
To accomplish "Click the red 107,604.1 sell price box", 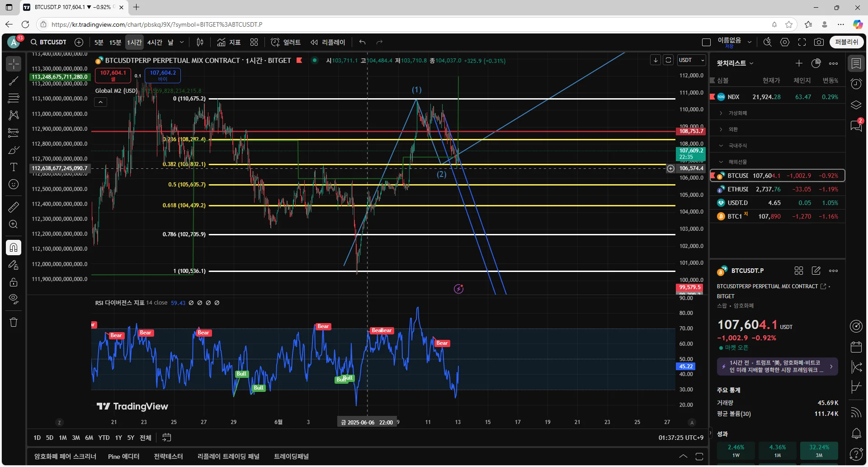I will pyautogui.click(x=113, y=75).
